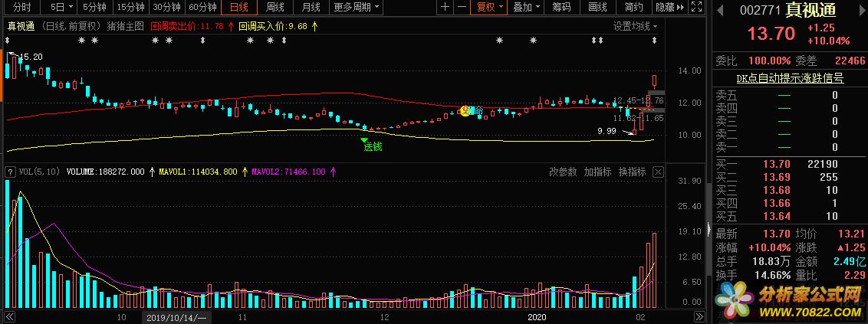Click first info marker near 15.20 high

coord(8,41)
